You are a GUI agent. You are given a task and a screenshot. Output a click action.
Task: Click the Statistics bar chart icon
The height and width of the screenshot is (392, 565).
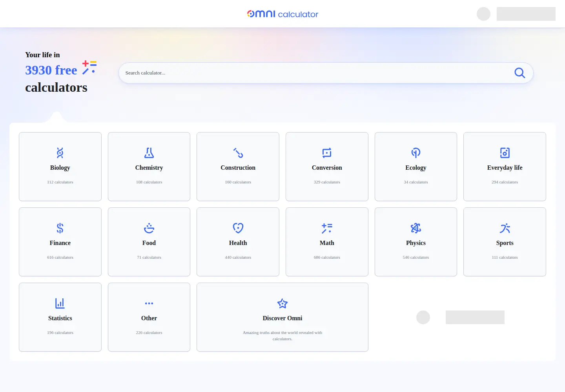coord(60,303)
